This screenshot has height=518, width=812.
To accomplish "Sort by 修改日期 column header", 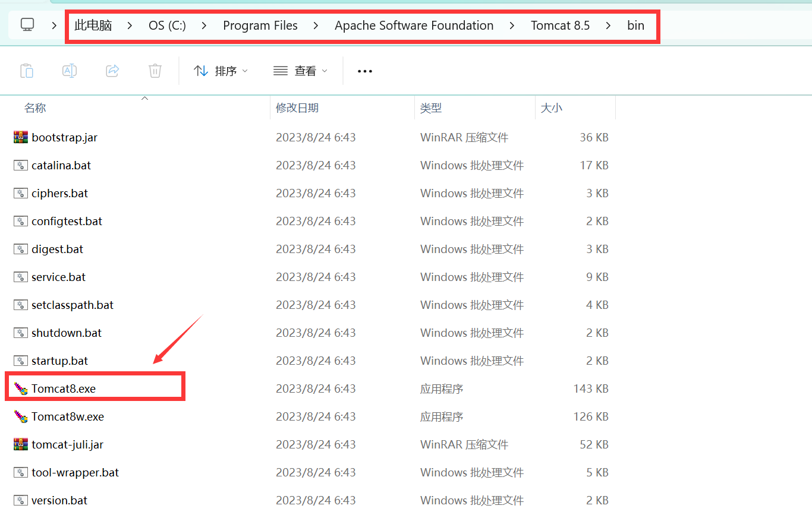I will click(297, 108).
